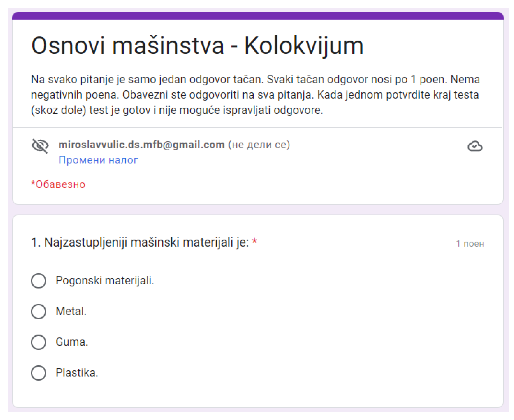514x420 pixels.
Task: Click the form title Osnovi mašinstva - Kolokvijum
Action: [197, 46]
